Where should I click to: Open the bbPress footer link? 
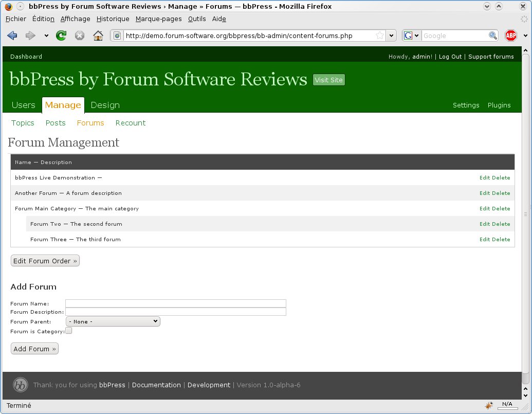point(112,385)
